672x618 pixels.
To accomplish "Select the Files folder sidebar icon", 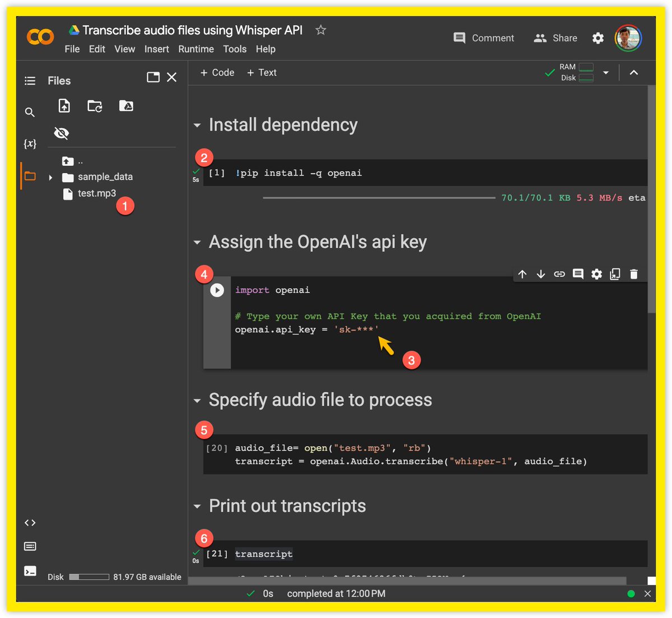I will pos(30,175).
